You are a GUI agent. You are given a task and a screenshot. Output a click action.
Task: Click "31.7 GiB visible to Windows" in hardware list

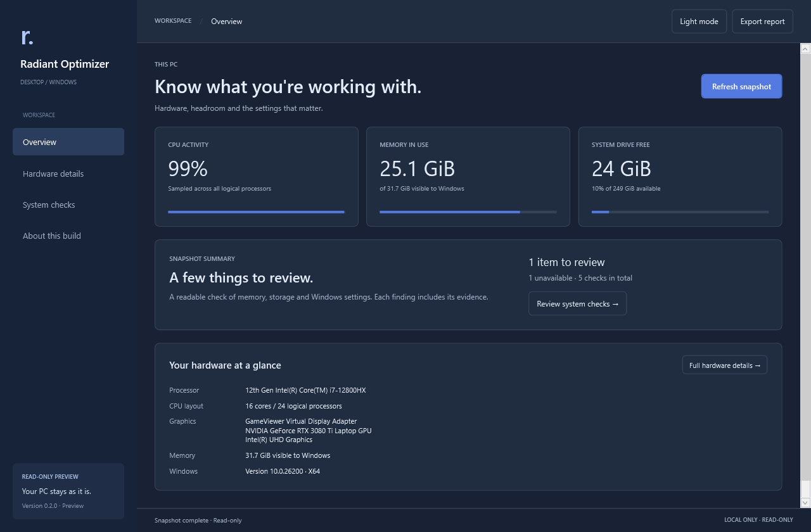(x=288, y=455)
